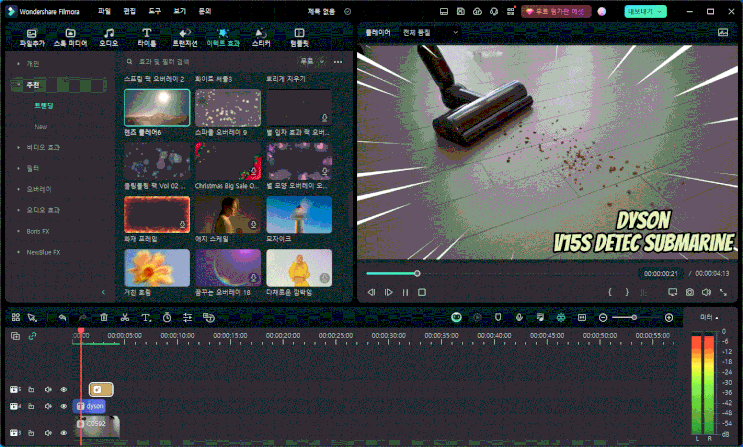The height and width of the screenshot is (447, 743).
Task: Collapse the effects sidebar with left arrow
Action: click(103, 292)
